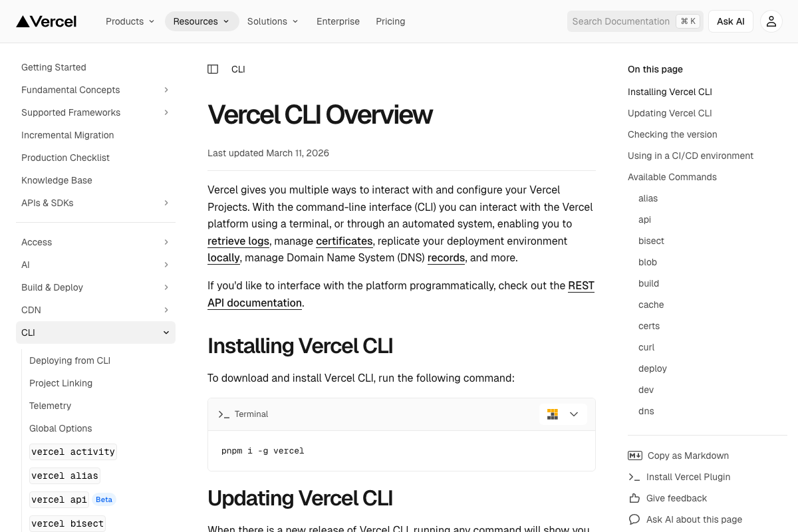Follow the locally link
798x532 pixels.
pyautogui.click(x=223, y=257)
